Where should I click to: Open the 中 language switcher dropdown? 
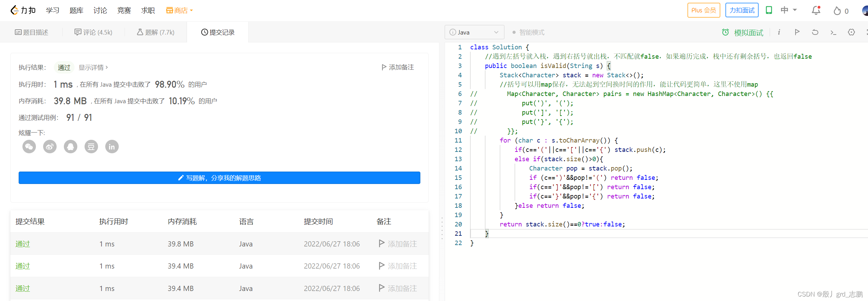pos(789,10)
